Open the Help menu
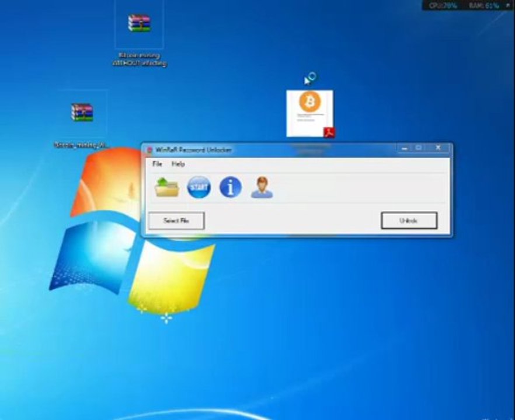Screen dimensions: 515x420 178,164
